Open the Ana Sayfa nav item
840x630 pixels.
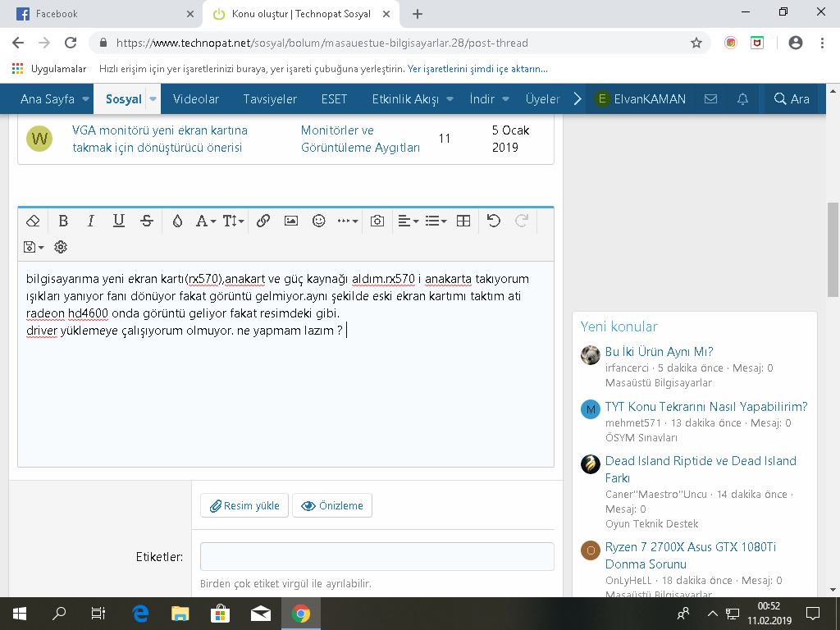point(47,99)
